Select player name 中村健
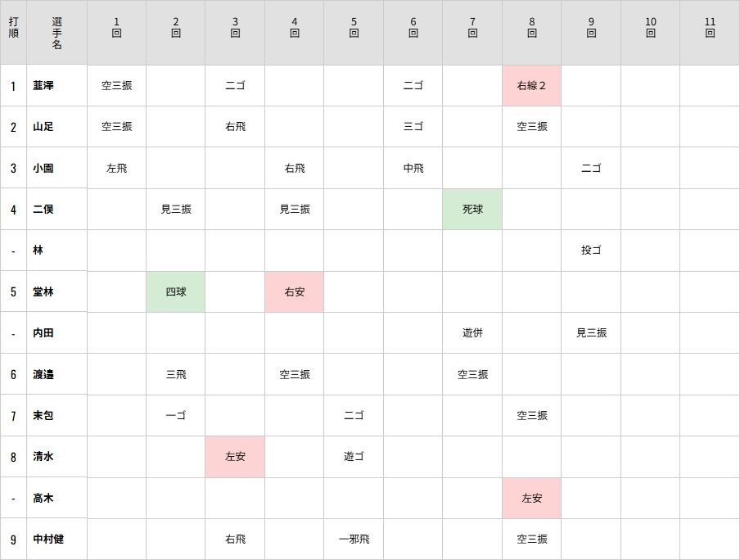This screenshot has width=740, height=560. [x=48, y=540]
